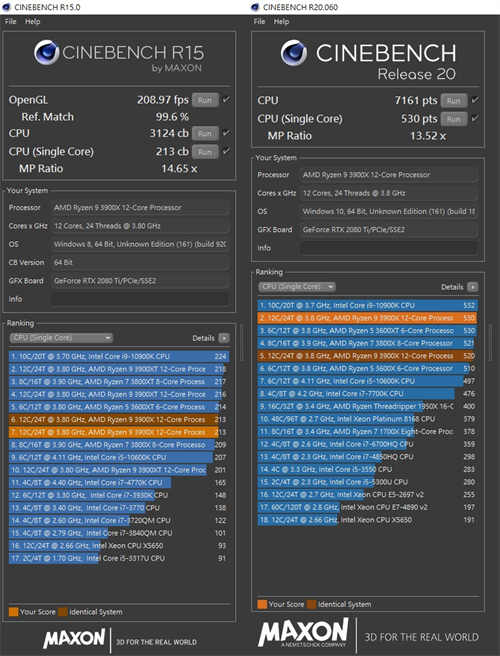500x656 pixels.
Task: Select R20 rank 1 Core i9-10900K row
Action: (367, 305)
